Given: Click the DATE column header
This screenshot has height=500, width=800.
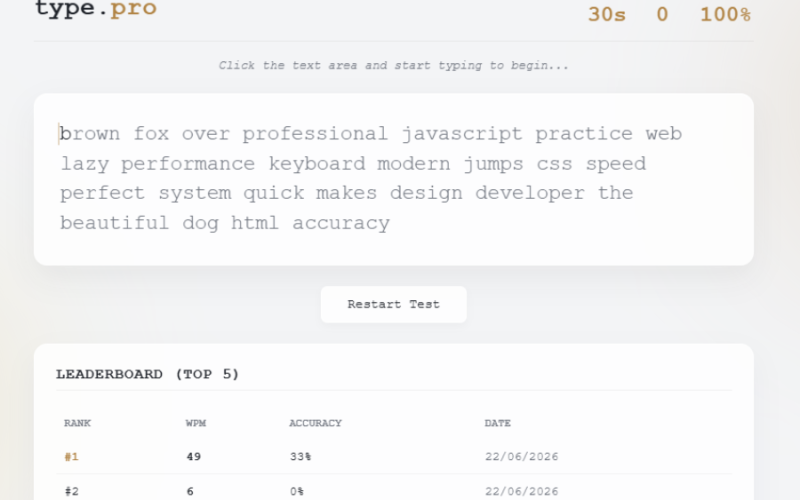Looking at the screenshot, I should coord(497,423).
